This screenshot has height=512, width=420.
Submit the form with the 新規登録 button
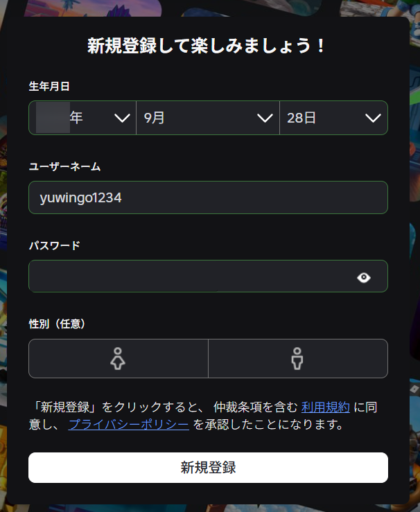coord(208,467)
